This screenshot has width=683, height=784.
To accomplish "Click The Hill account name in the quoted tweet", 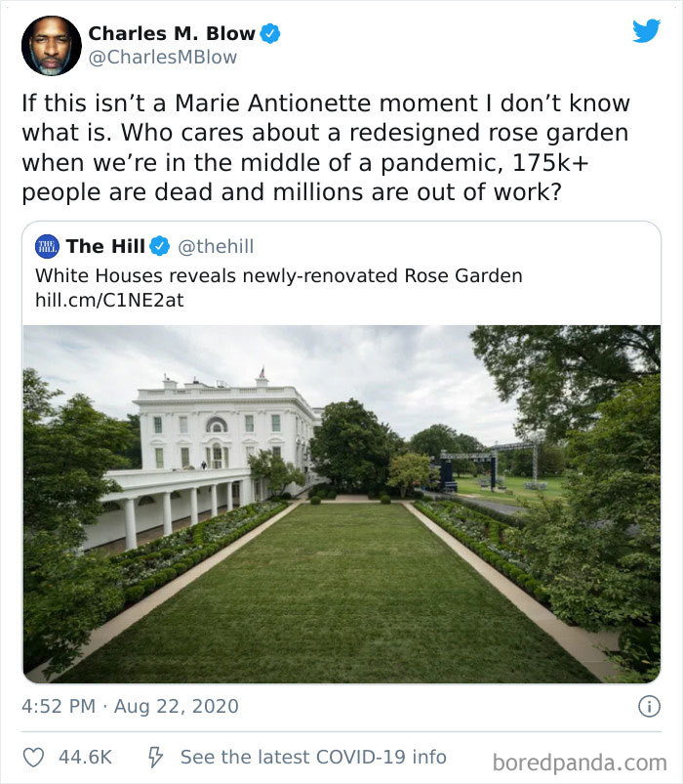I will (105, 247).
